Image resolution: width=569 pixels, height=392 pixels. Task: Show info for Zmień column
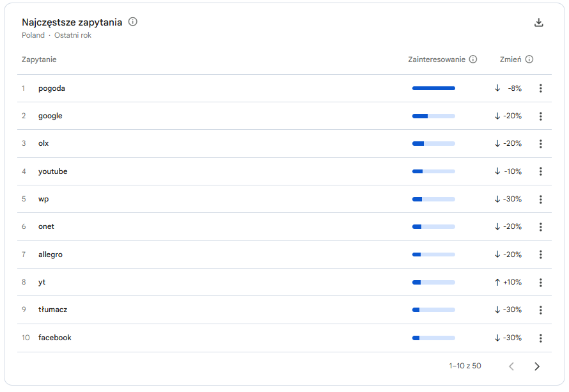(529, 59)
